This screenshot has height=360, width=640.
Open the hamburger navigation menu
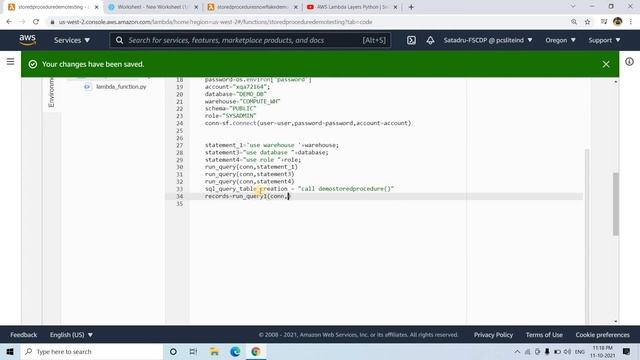(11, 62)
